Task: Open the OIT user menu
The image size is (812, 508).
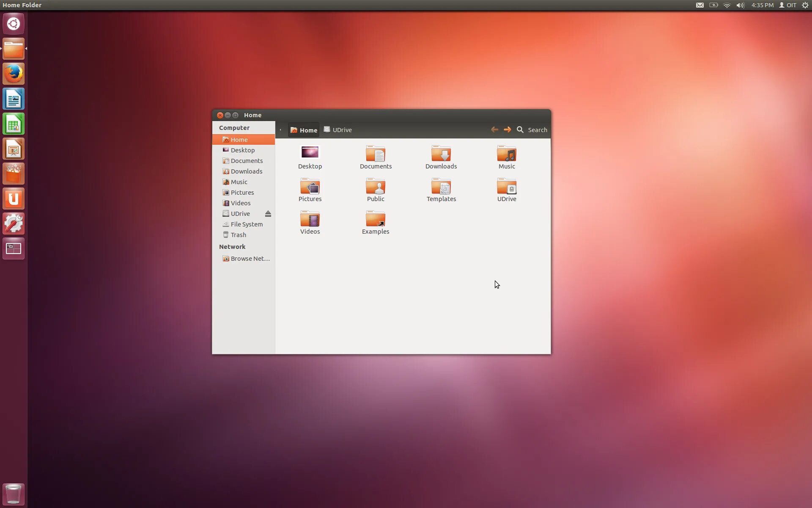Action: pos(788,5)
